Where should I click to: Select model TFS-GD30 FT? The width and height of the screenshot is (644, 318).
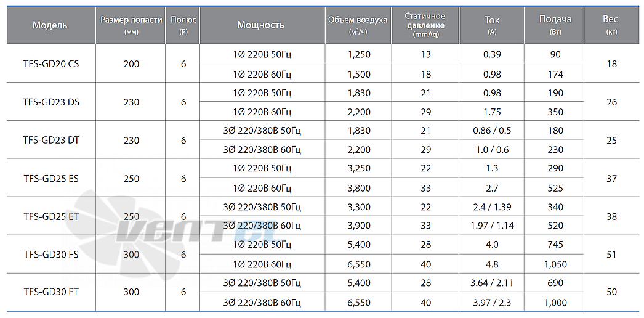tap(51, 292)
